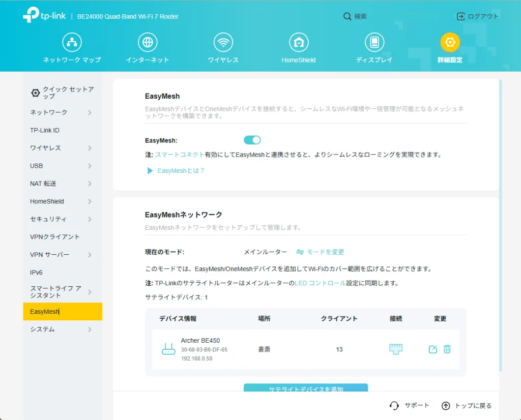521x420 pixels.
Task: Click the location value 書斎
Action: tap(264, 349)
